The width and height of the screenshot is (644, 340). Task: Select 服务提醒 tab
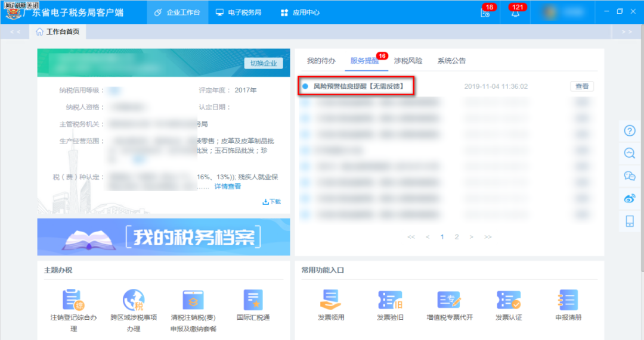[364, 61]
